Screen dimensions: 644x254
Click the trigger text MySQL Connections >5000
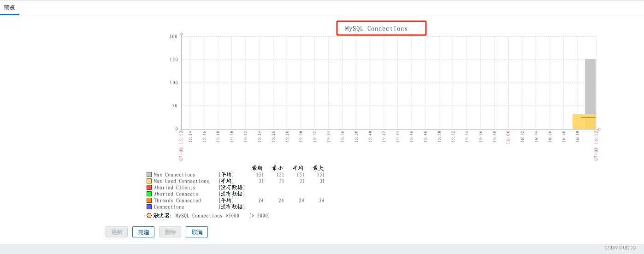tap(207, 216)
